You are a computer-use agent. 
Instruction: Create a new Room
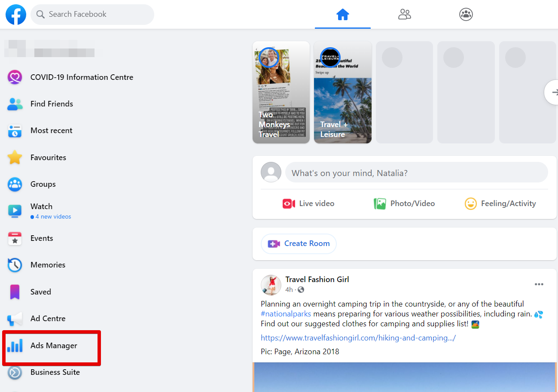(x=298, y=243)
